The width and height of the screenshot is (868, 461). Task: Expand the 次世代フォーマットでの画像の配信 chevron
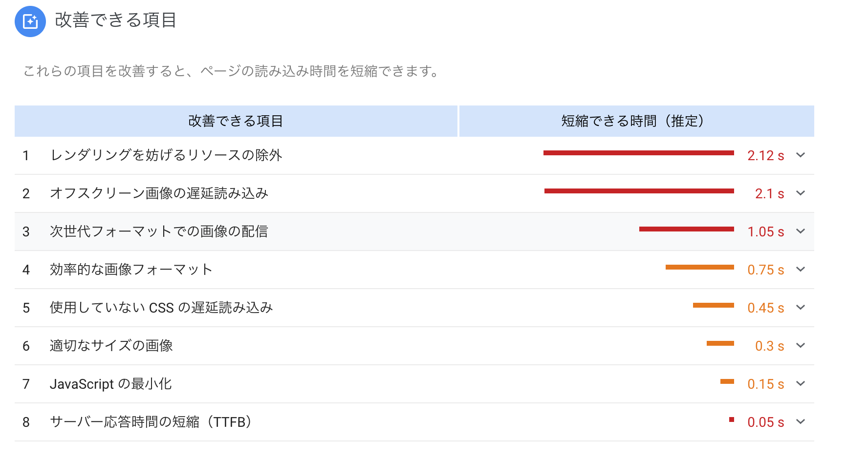click(801, 231)
